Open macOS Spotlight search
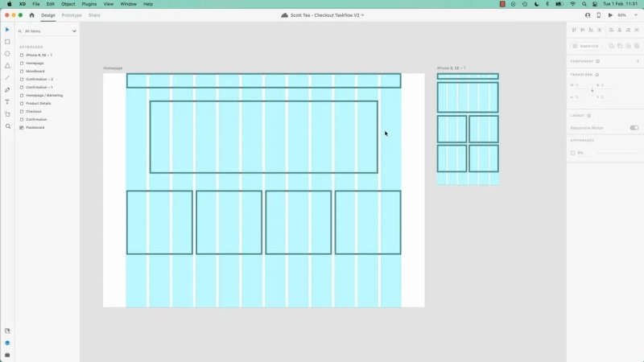This screenshot has height=362, width=644. 584,4
